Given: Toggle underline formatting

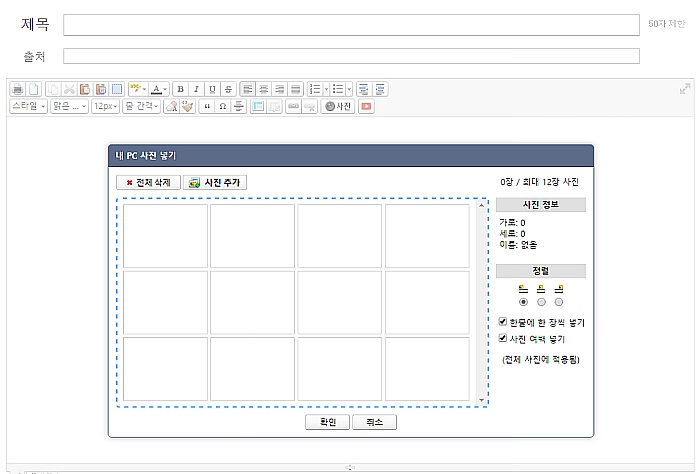Looking at the screenshot, I should (212, 89).
